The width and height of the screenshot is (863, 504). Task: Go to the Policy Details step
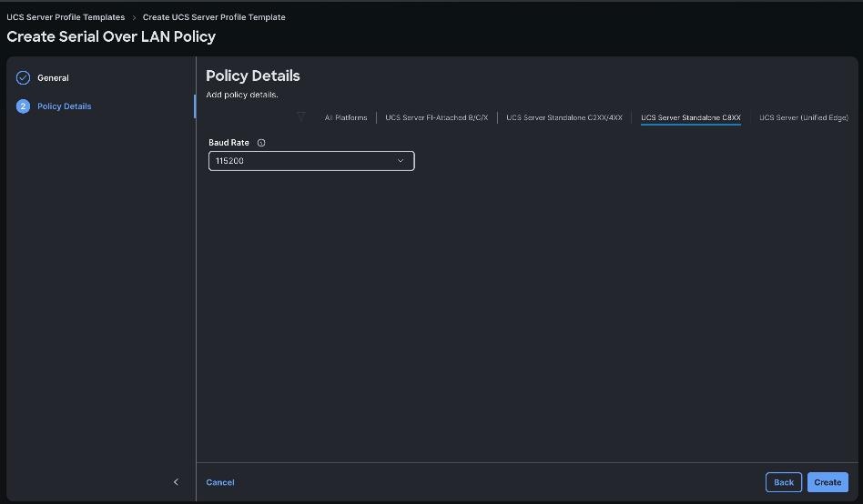tap(65, 106)
